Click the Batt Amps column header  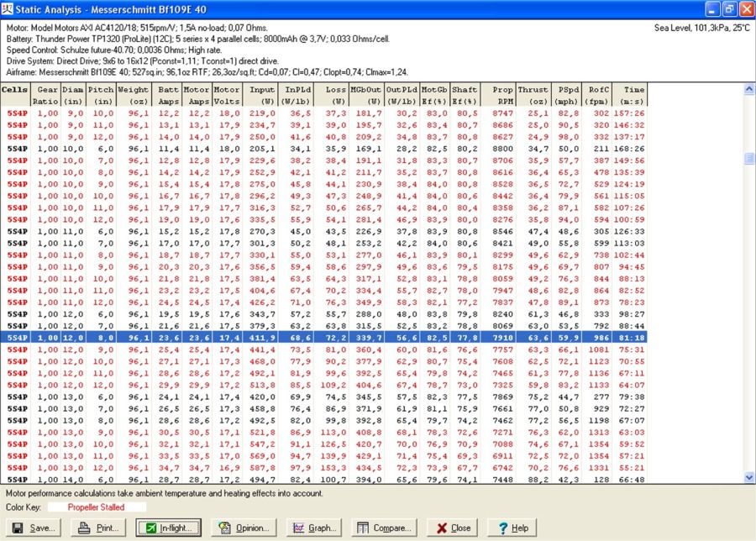pyautogui.click(x=167, y=94)
